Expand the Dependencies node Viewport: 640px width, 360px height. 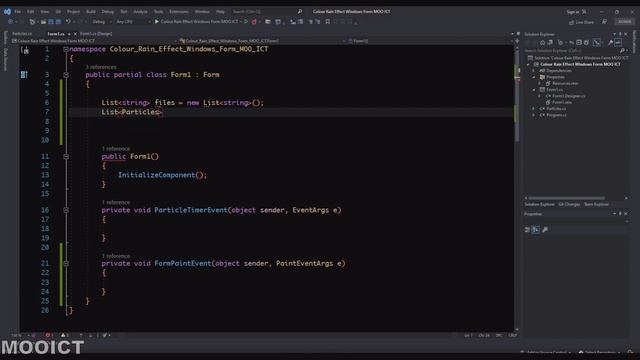click(534, 71)
